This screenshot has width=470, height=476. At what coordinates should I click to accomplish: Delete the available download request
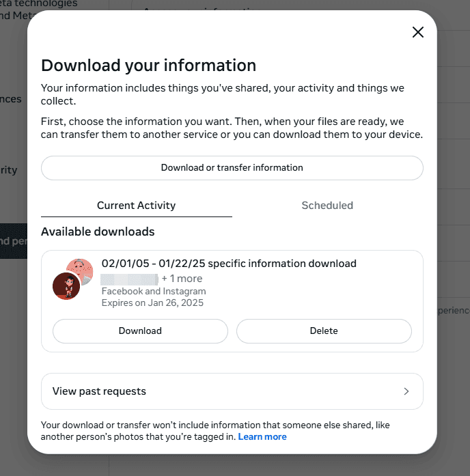click(x=324, y=331)
